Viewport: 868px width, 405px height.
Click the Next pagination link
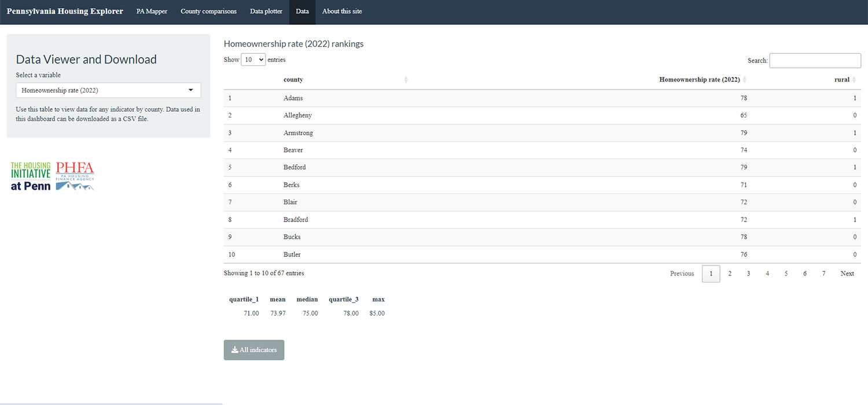[x=847, y=273]
